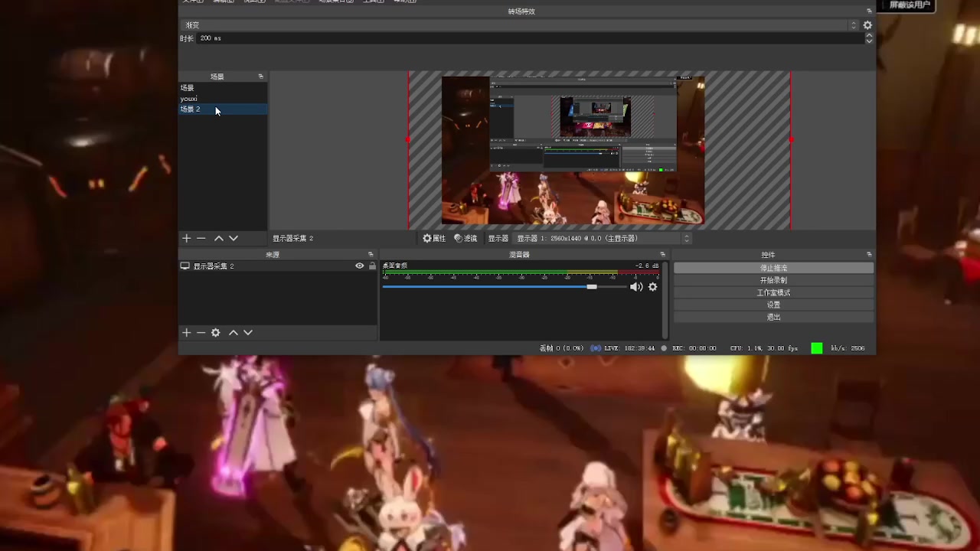Screen dimensions: 980x551
Task: Toggle 工作室模式 studio mode button
Action: click(x=773, y=292)
